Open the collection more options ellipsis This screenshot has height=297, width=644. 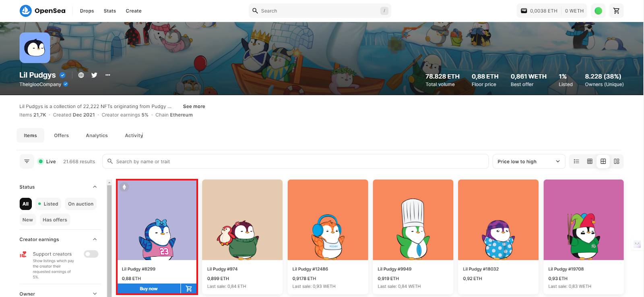(107, 75)
